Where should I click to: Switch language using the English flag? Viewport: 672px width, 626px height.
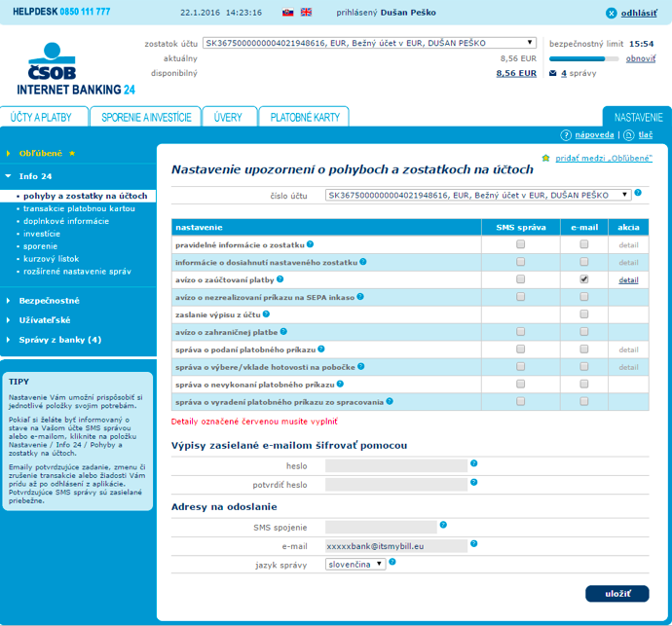click(307, 12)
